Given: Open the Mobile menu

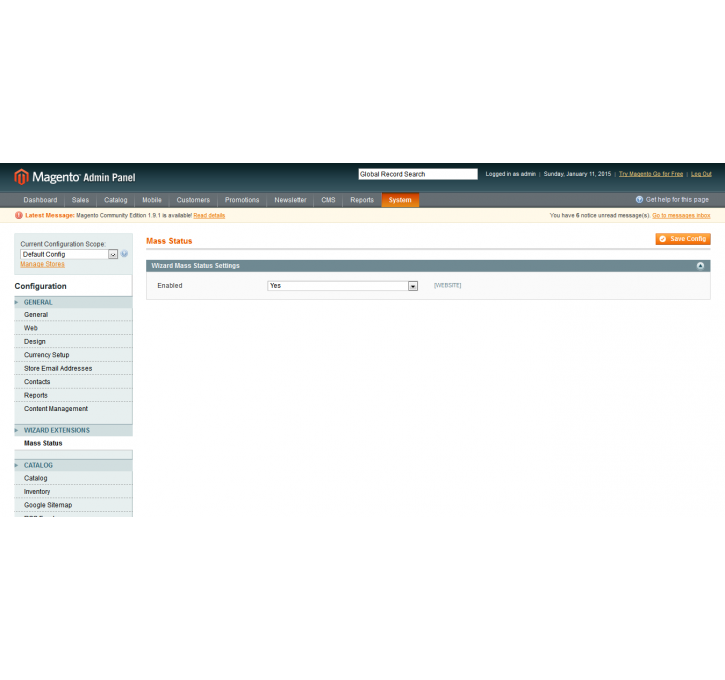Looking at the screenshot, I should tap(152, 200).
